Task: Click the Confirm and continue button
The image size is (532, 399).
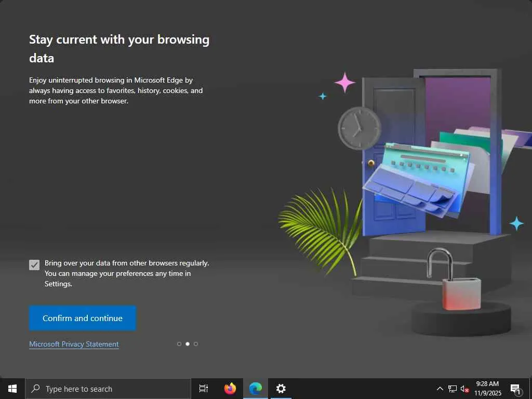Action: point(83,318)
